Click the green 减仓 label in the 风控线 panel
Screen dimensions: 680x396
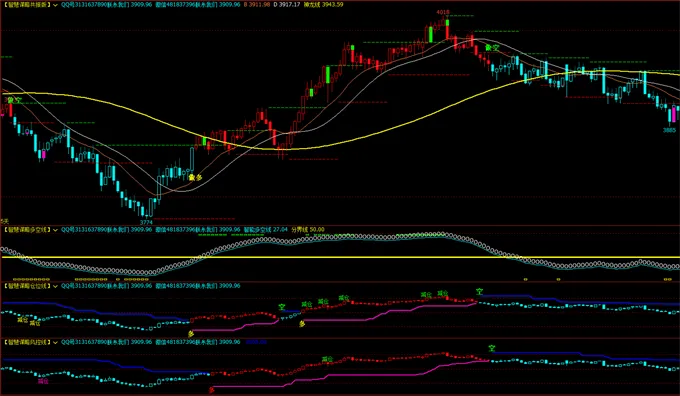[x=327, y=359]
